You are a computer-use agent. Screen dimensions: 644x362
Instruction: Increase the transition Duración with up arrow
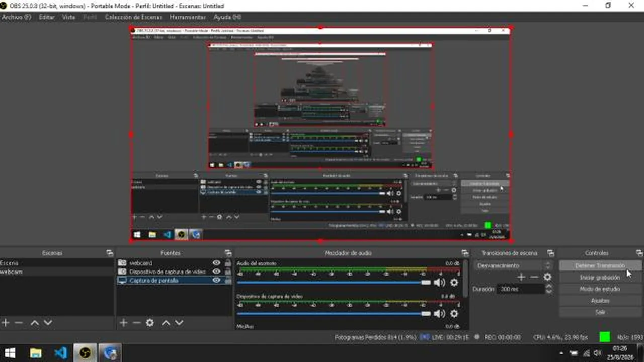pos(549,287)
